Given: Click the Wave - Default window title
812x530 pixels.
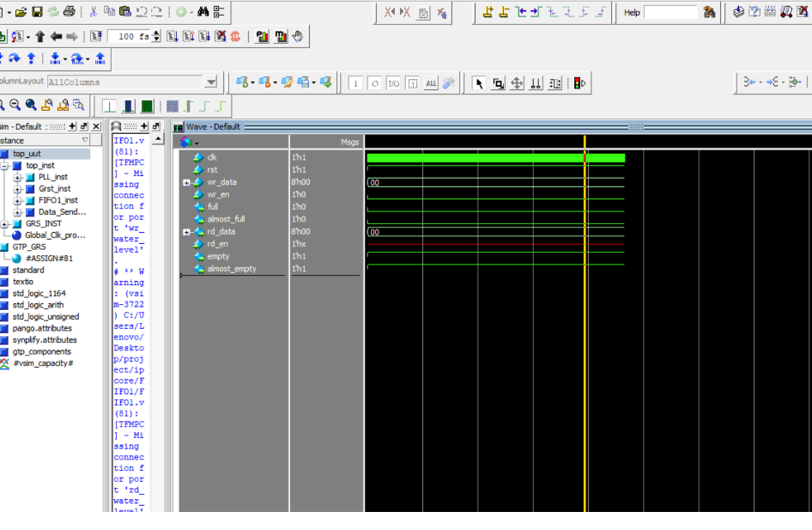Looking at the screenshot, I should pyautogui.click(x=213, y=126).
